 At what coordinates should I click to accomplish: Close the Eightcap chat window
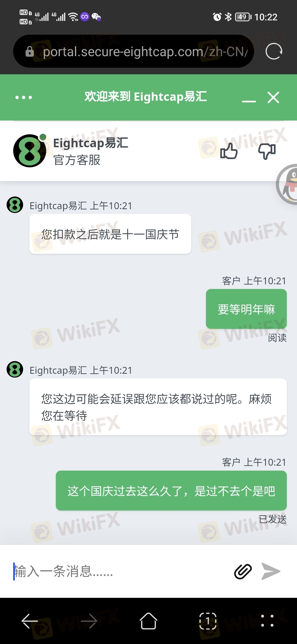tap(273, 97)
